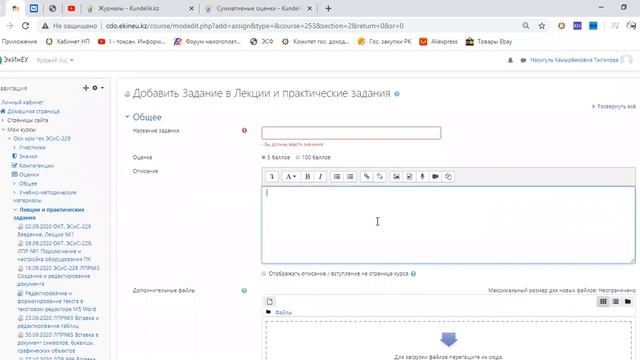The image size is (640, 360).
Task: Reload the browser page
Action: [x=25, y=26]
